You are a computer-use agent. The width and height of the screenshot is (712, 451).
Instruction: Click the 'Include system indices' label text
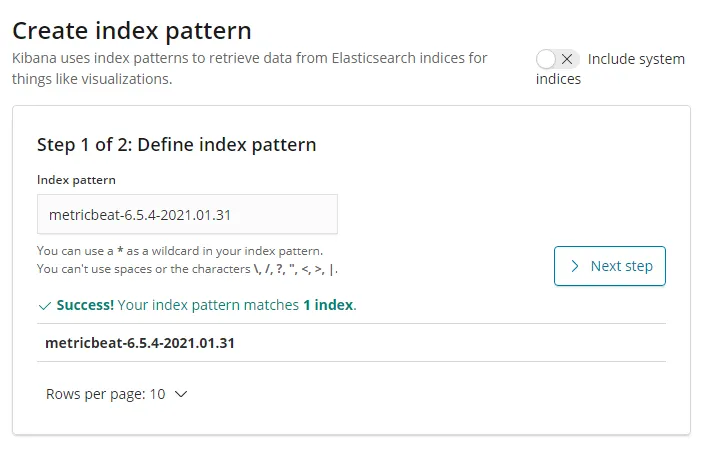(636, 59)
